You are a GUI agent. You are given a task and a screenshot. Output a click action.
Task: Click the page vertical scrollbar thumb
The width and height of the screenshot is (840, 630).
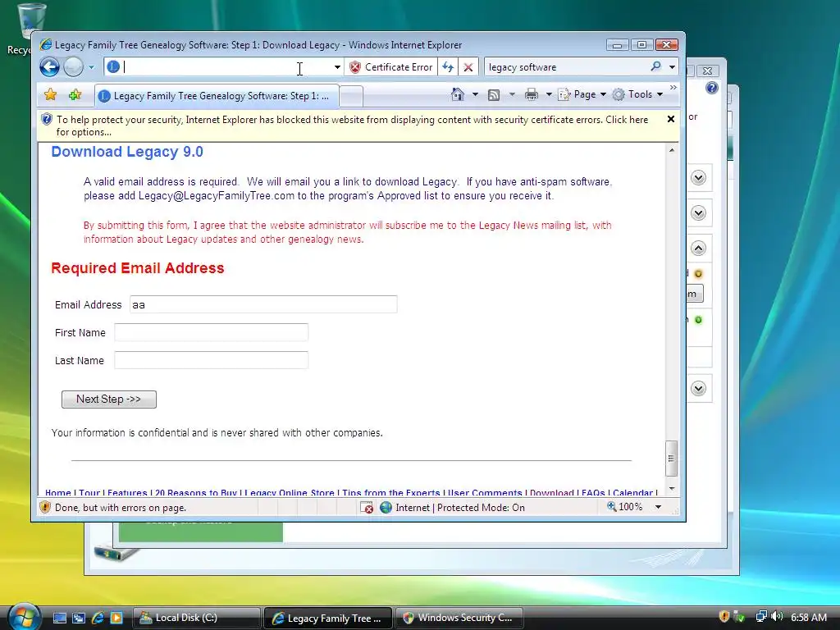point(672,459)
